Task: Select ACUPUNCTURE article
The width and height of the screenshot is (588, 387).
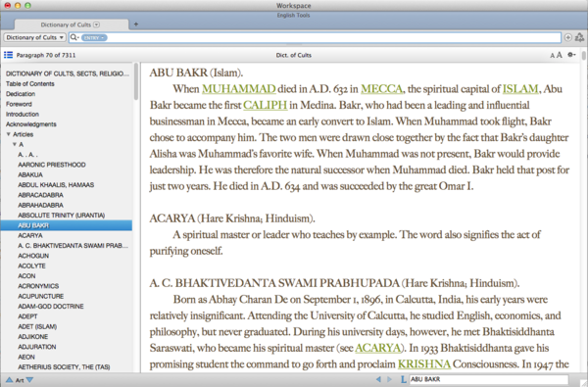Action: (41, 296)
